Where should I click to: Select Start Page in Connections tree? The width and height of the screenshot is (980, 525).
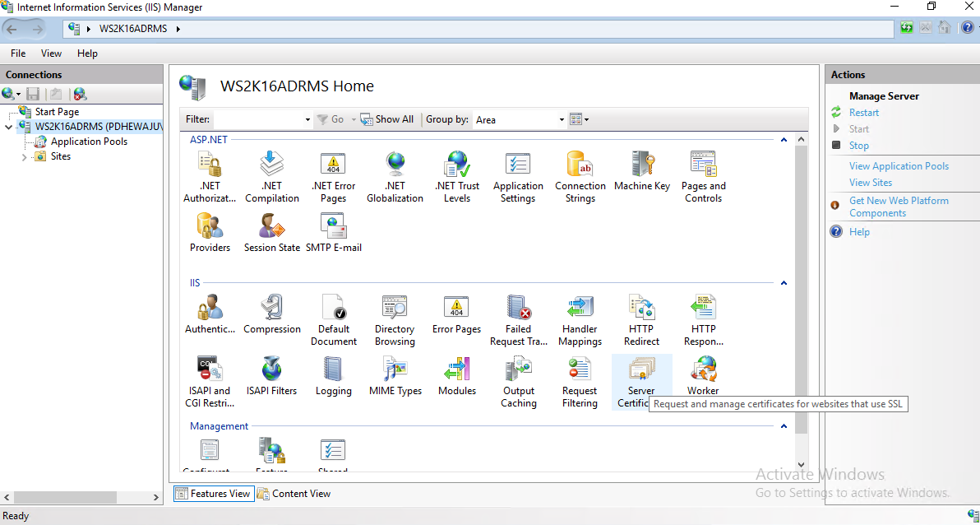tap(57, 112)
